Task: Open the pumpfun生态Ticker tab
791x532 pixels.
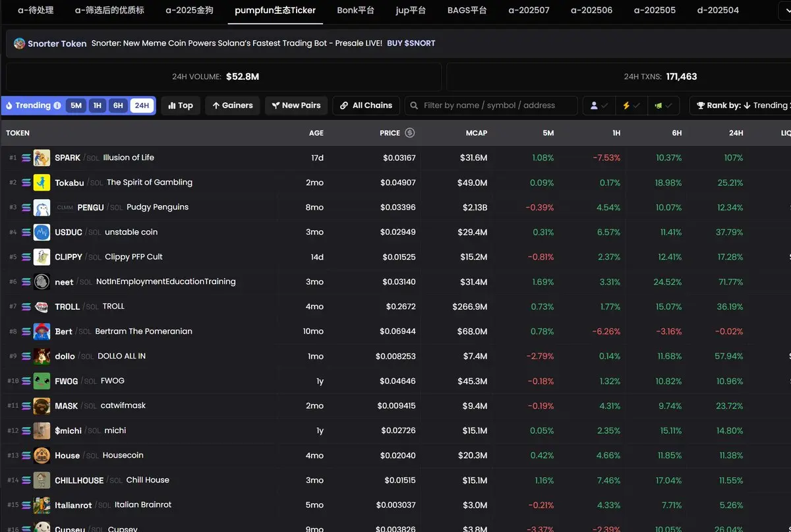Action: (x=275, y=11)
